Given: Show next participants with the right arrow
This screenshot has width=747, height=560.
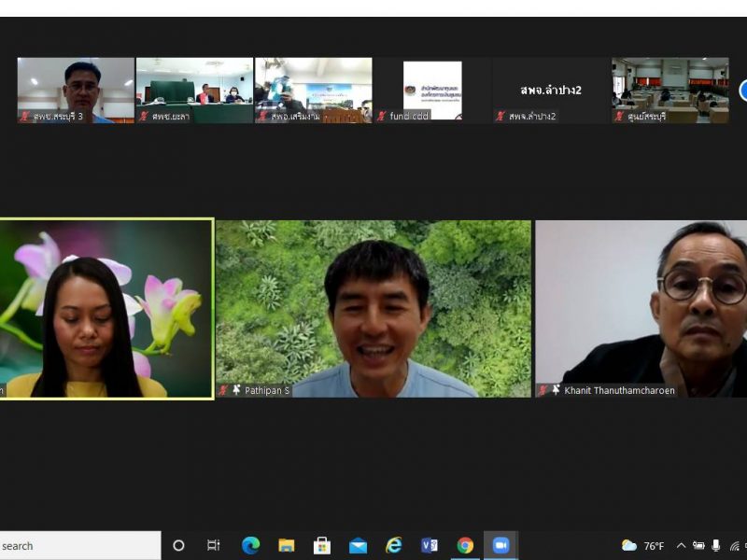Looking at the screenshot, I should coord(742,91).
